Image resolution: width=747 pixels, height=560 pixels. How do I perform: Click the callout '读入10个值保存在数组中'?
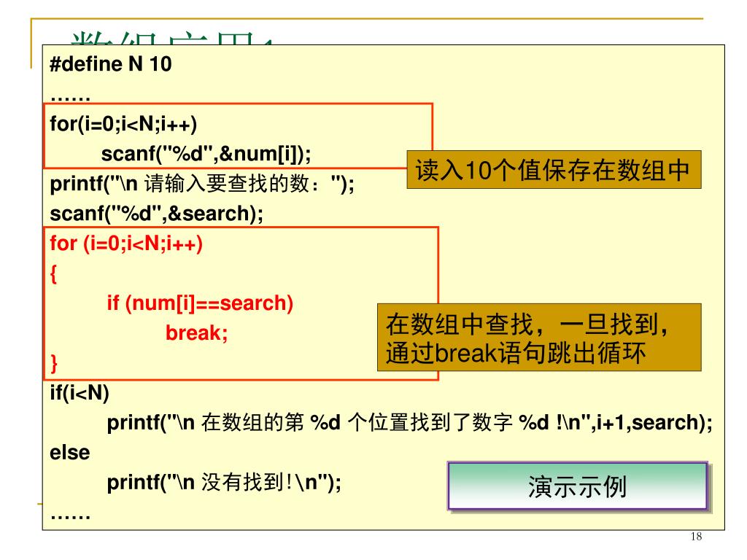(554, 170)
